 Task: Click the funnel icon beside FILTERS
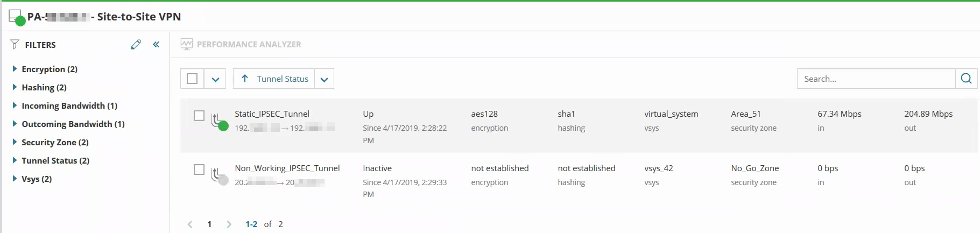(x=15, y=45)
